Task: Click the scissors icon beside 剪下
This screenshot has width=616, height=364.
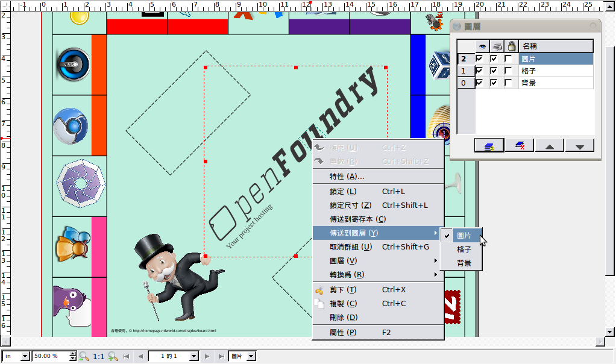Action: click(319, 290)
